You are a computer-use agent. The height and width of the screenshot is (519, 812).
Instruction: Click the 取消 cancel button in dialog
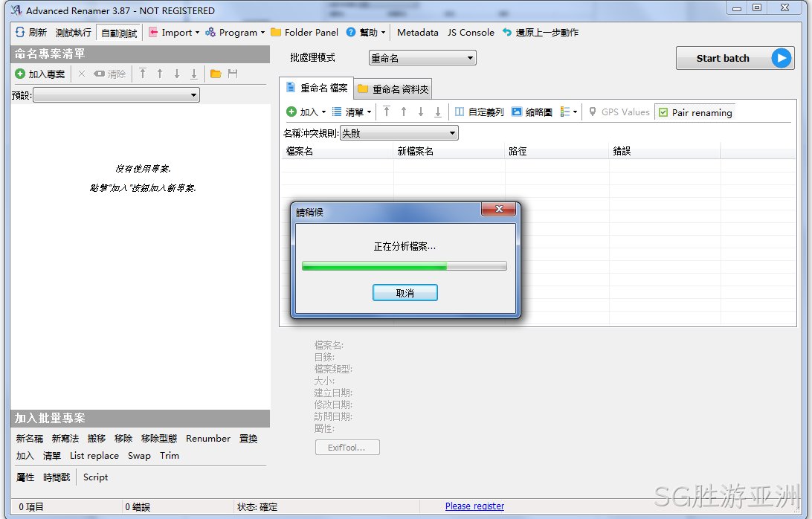(405, 293)
